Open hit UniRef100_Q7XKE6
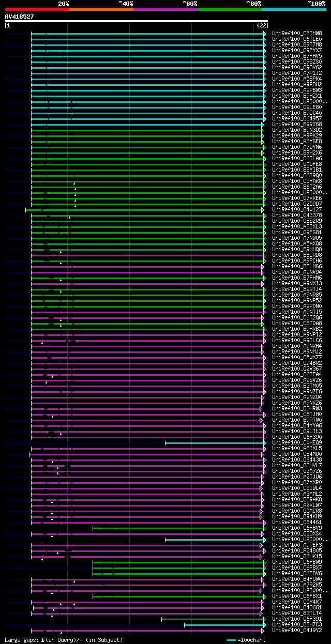This screenshot has width=331, height=644. point(297,198)
